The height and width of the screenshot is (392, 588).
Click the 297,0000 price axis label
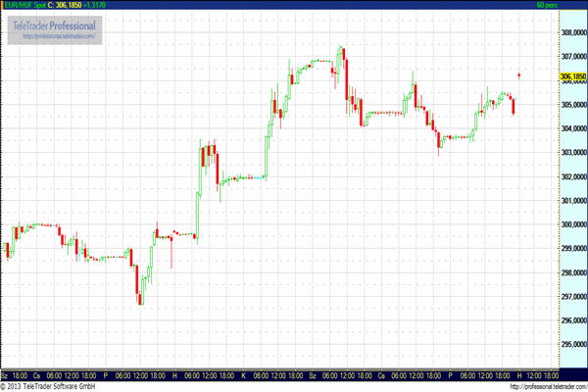(x=572, y=297)
